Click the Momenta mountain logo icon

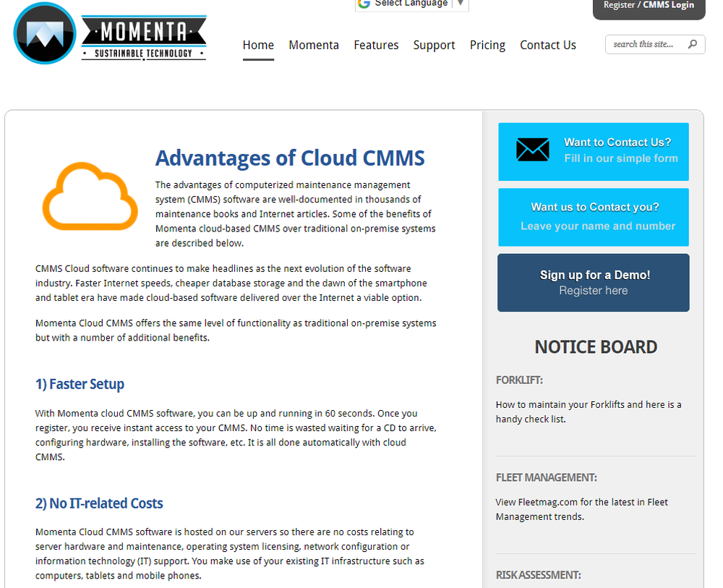[45, 33]
